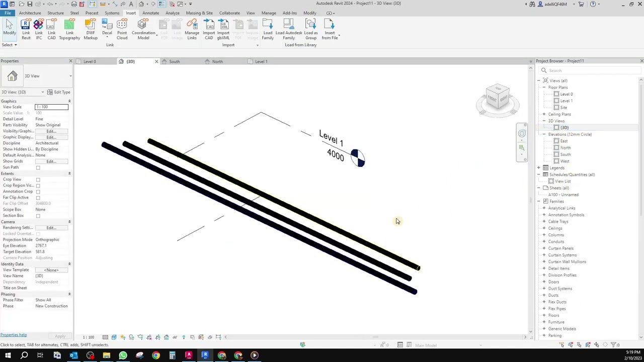644x362 pixels.
Task: Open the Point Cloud tool
Action: [122, 29]
